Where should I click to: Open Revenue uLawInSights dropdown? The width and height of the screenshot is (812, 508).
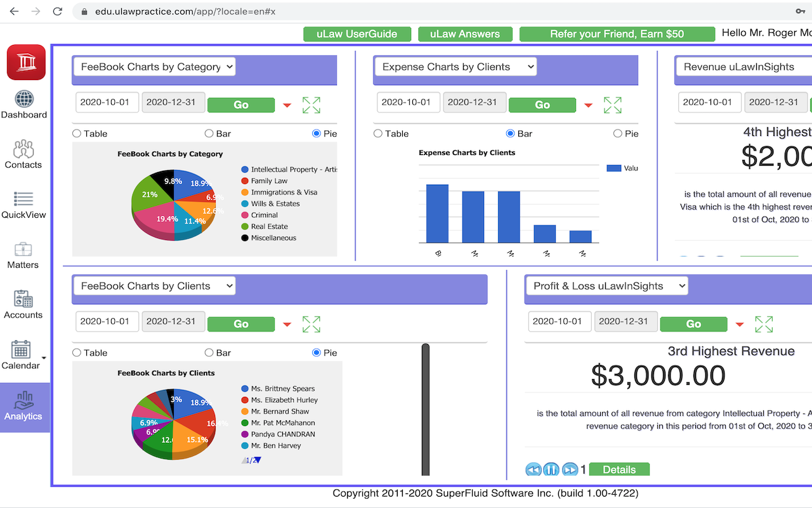[743, 67]
